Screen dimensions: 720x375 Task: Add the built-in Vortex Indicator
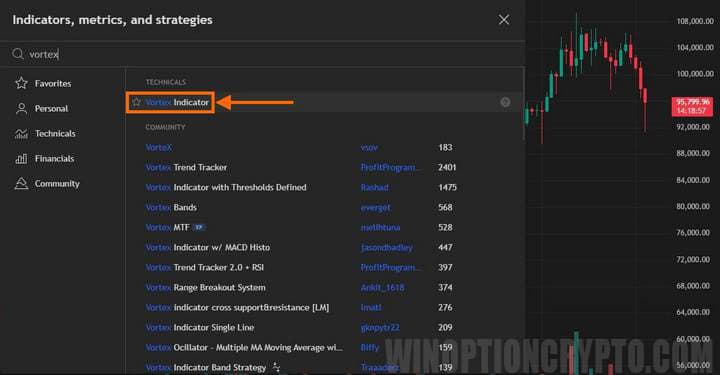click(177, 102)
